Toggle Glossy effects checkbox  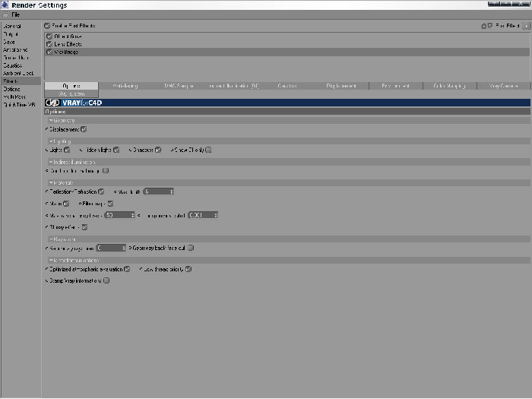[x=85, y=227]
